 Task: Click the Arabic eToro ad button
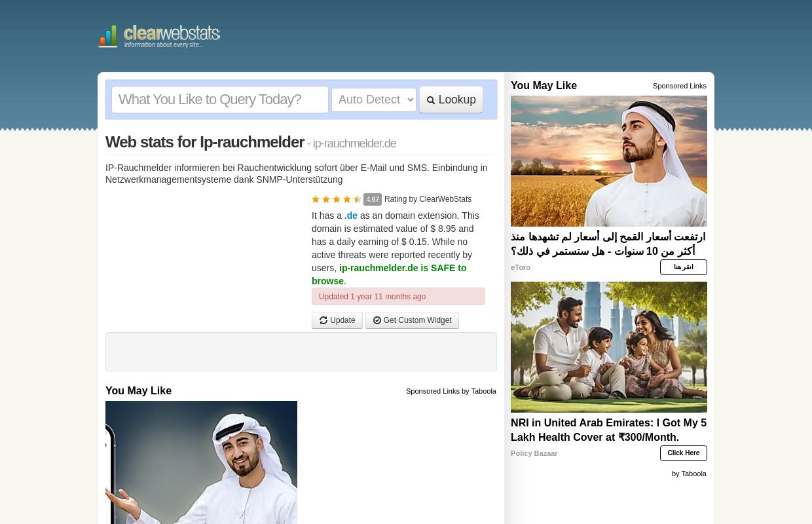(x=683, y=267)
